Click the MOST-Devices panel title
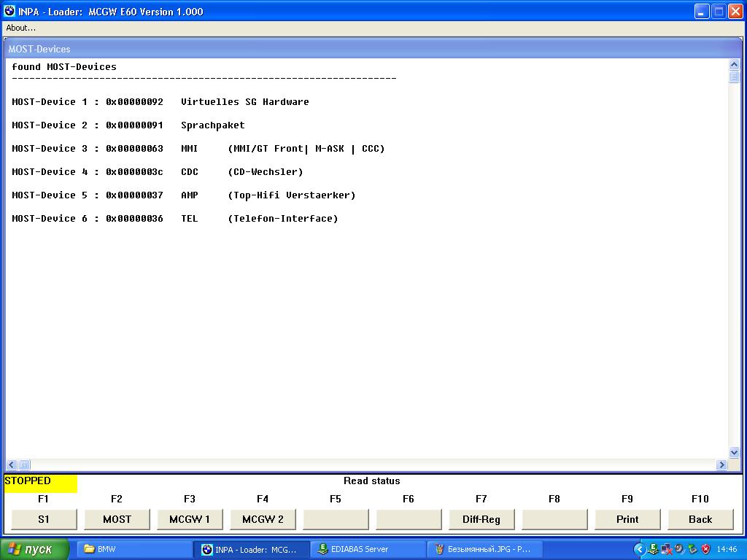This screenshot has width=747, height=560. click(39, 49)
